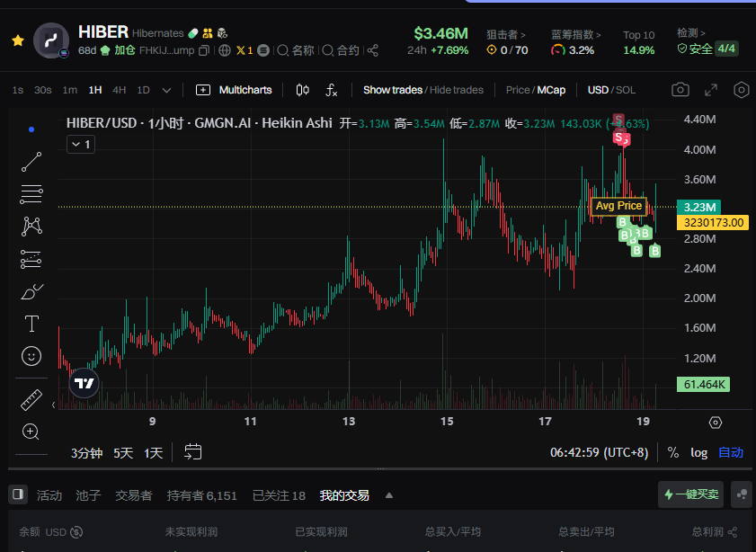
Task: Click the TradingView logo
Action: (84, 383)
